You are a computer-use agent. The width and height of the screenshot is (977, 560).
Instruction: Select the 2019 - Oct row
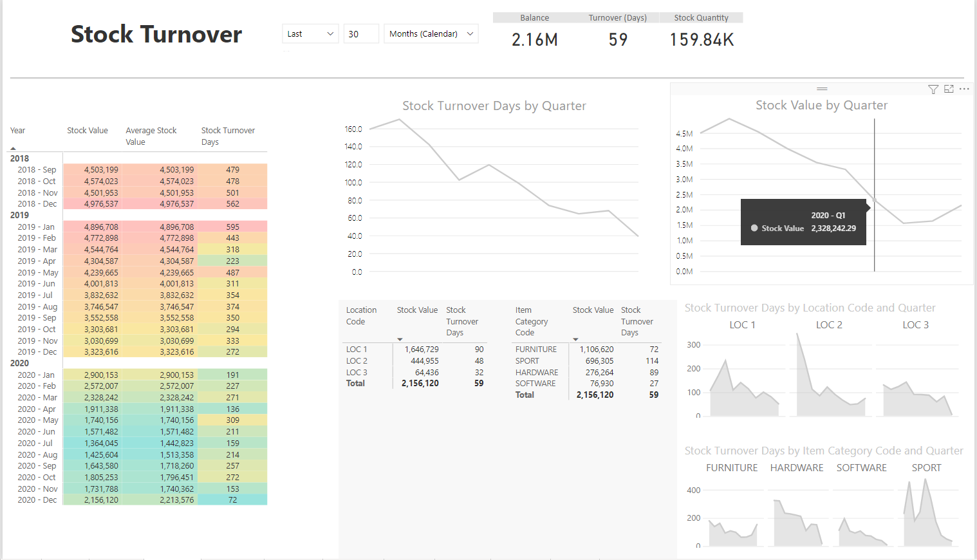pyautogui.click(x=138, y=329)
